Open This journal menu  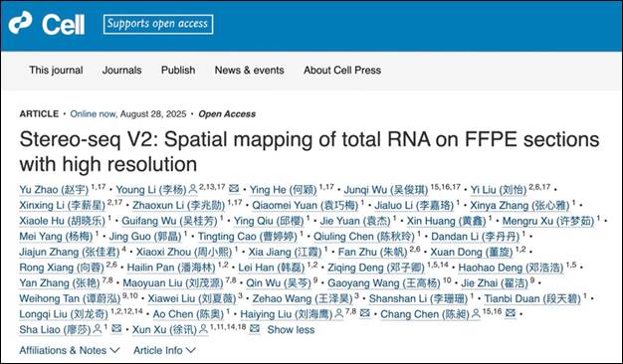pos(56,71)
